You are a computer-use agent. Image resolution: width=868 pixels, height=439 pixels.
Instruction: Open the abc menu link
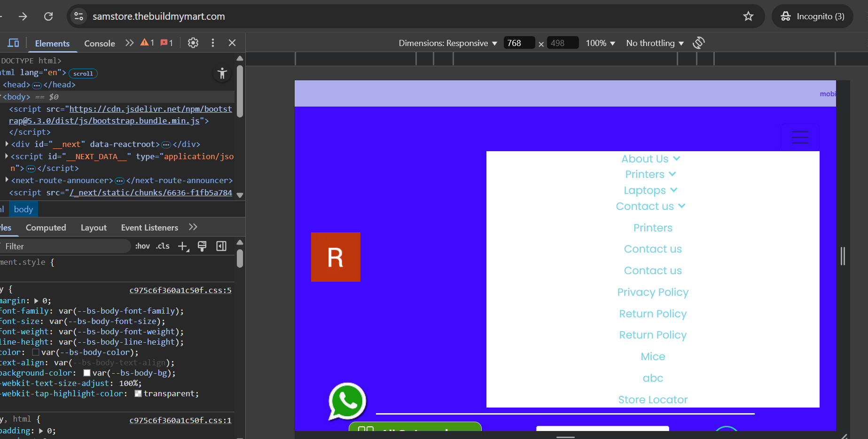tap(653, 378)
